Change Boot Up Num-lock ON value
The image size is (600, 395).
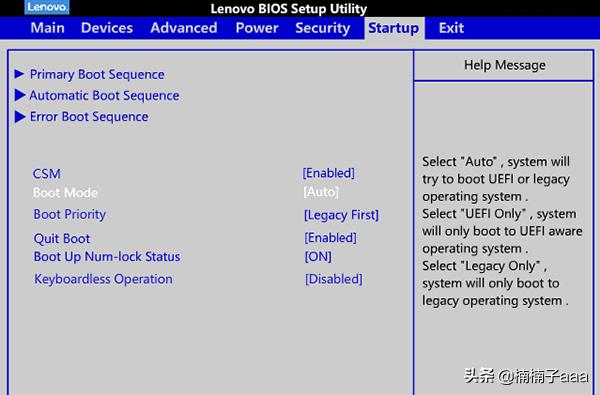pos(318,256)
